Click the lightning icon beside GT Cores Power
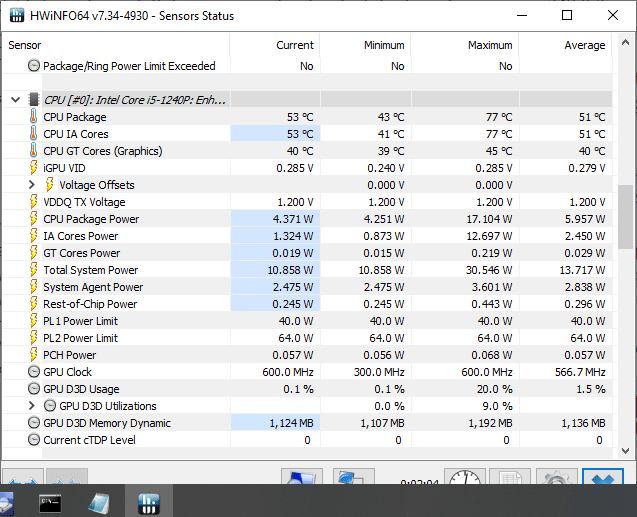This screenshot has height=517, width=637. (34, 253)
